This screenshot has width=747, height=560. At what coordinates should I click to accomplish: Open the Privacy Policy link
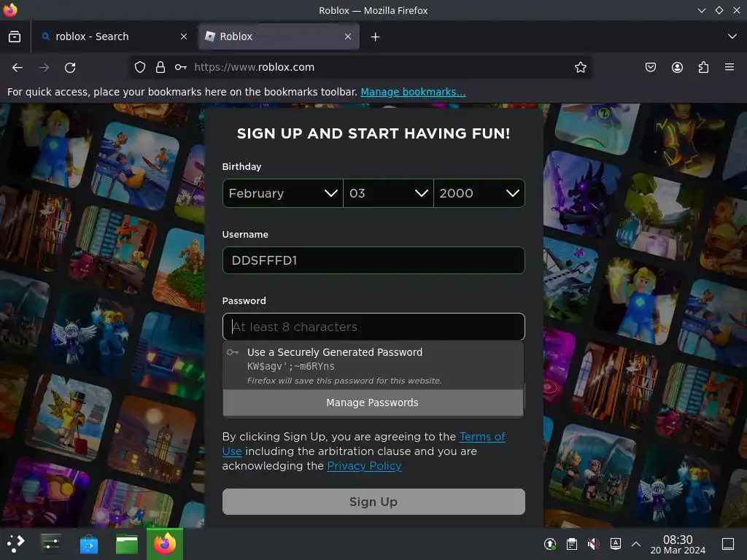coord(365,466)
